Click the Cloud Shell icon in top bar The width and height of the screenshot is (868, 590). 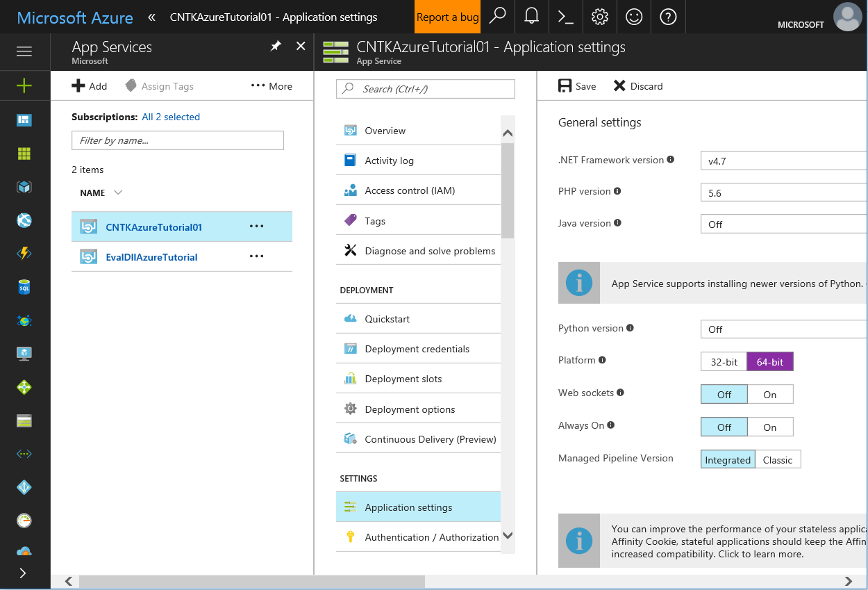(x=565, y=17)
